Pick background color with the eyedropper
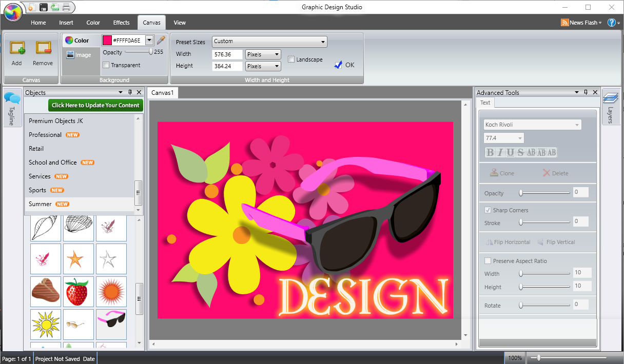The height and width of the screenshot is (364, 624). point(161,40)
